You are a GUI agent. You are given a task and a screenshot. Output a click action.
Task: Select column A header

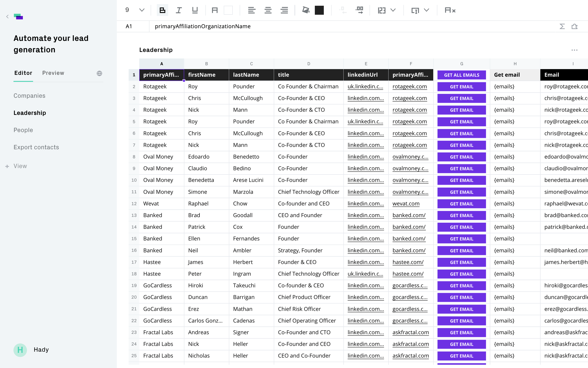point(161,64)
